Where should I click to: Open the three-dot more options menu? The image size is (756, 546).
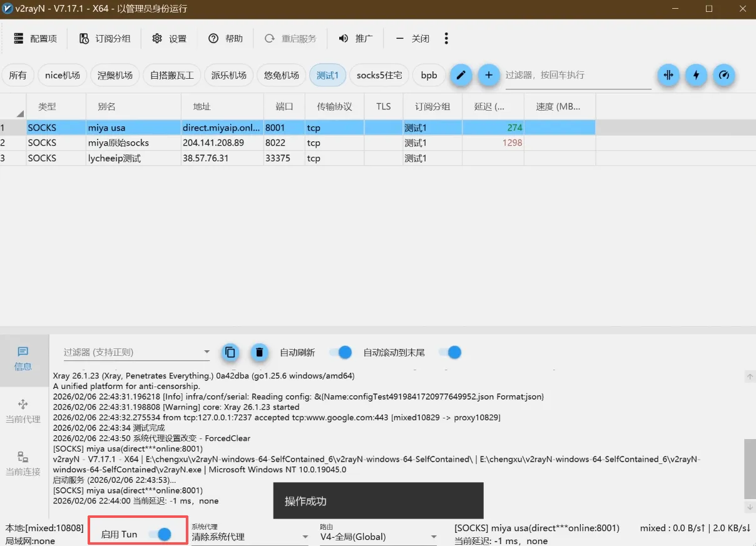point(446,39)
